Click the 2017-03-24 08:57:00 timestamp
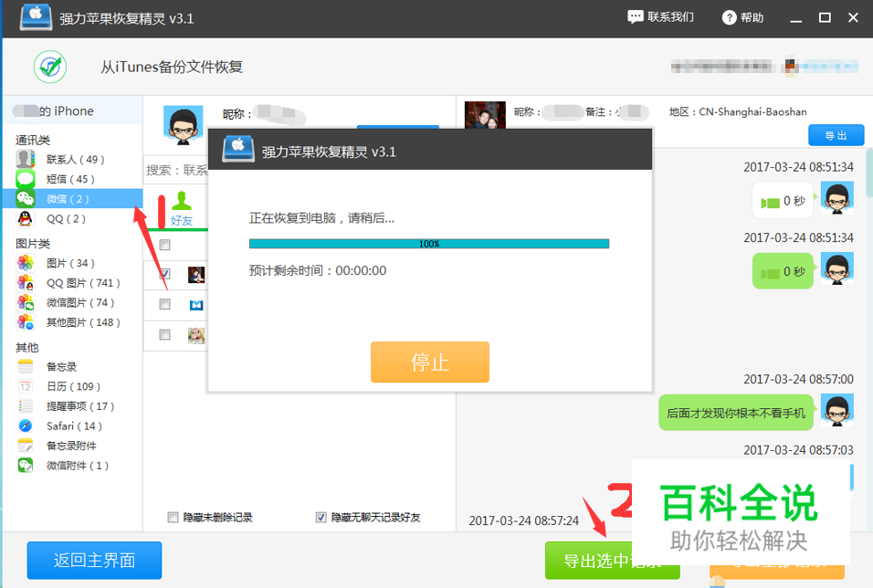The width and height of the screenshot is (873, 588). coord(798,379)
